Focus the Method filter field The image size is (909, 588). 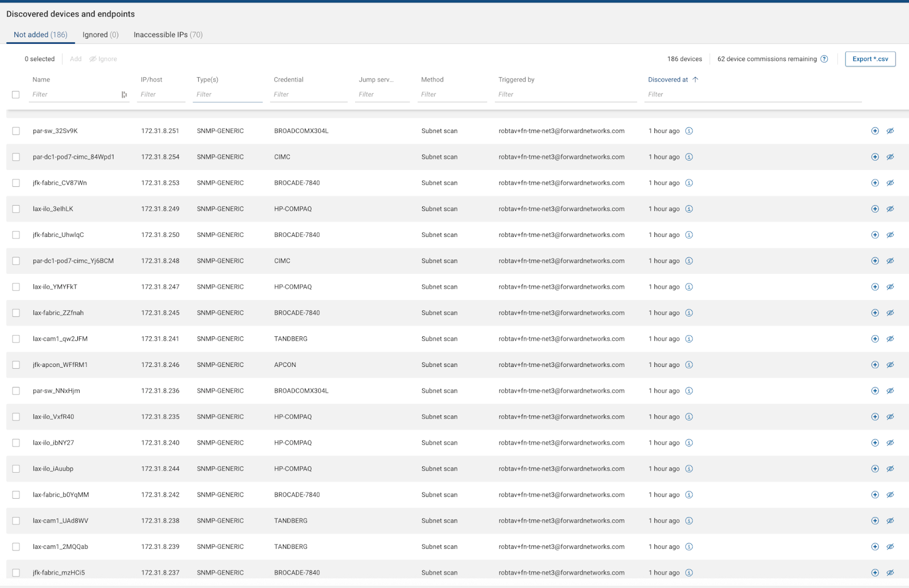tap(452, 95)
